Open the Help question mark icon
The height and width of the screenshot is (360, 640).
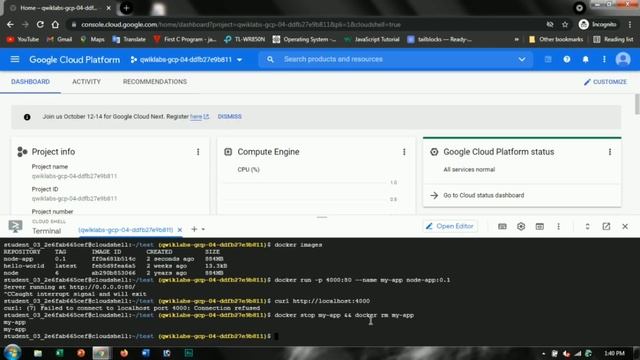567,60
